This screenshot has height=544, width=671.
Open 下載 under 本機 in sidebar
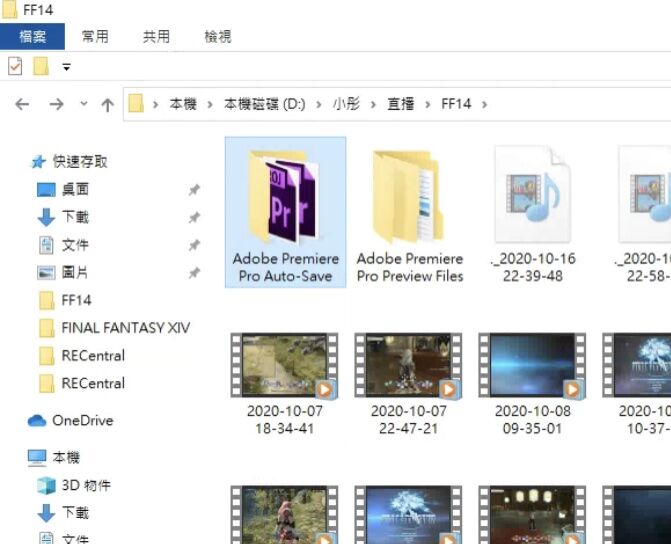(x=75, y=513)
